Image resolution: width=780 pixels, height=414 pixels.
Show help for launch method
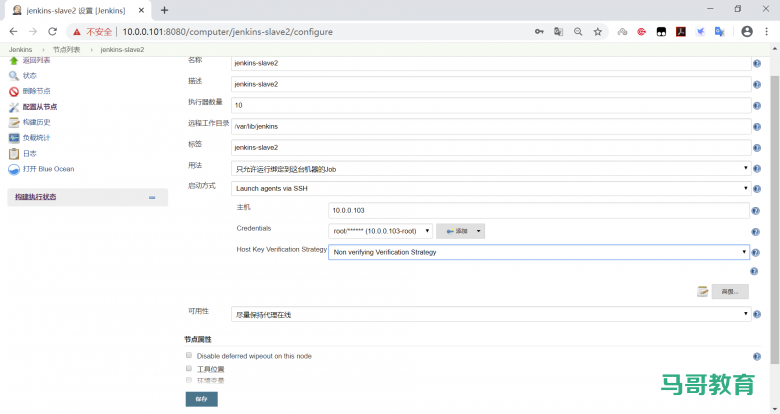click(757, 189)
